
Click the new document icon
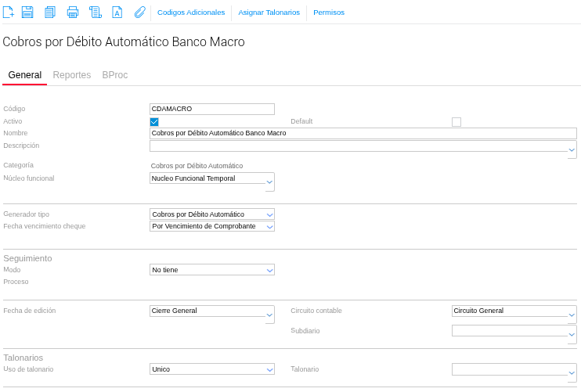[x=9, y=12]
